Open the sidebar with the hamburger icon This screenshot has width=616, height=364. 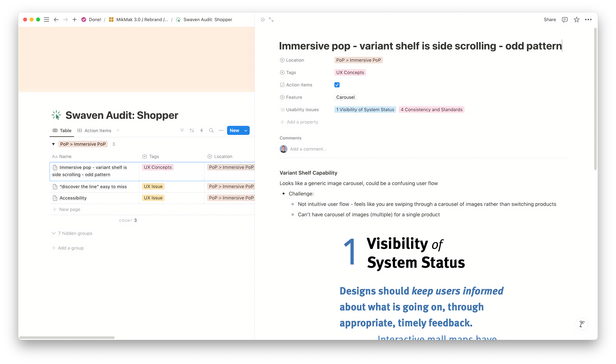coord(47,19)
